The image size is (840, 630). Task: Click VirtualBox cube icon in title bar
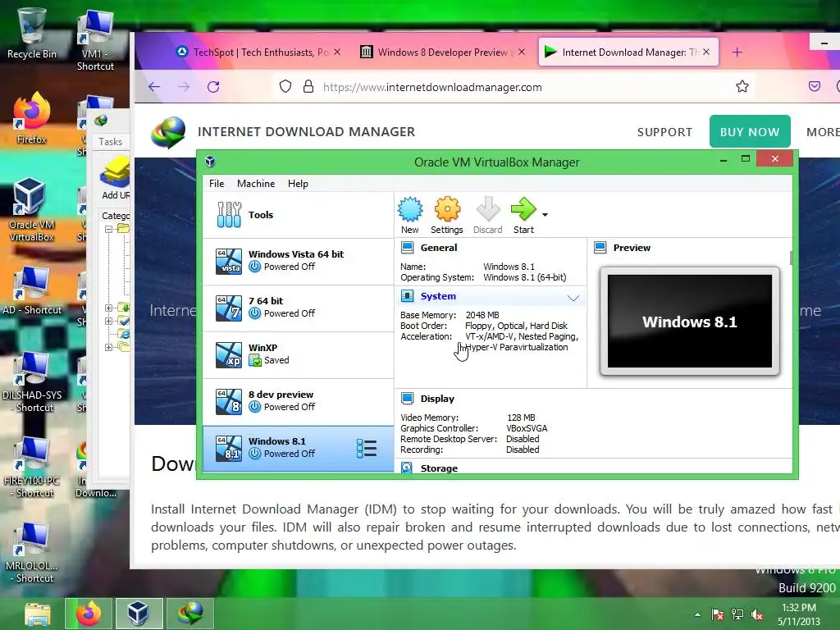211,162
